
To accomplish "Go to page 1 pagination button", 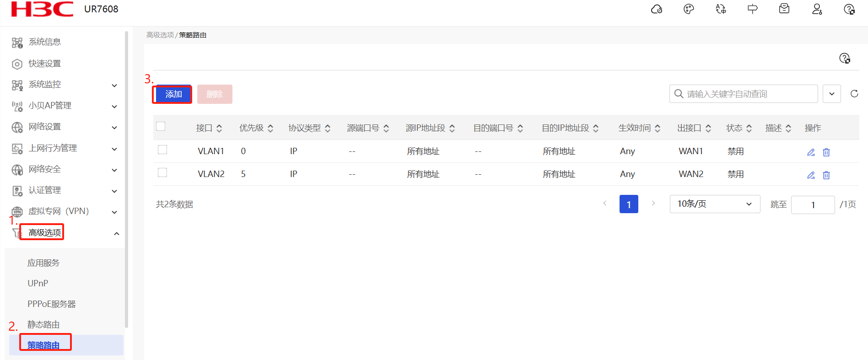I will click(629, 204).
